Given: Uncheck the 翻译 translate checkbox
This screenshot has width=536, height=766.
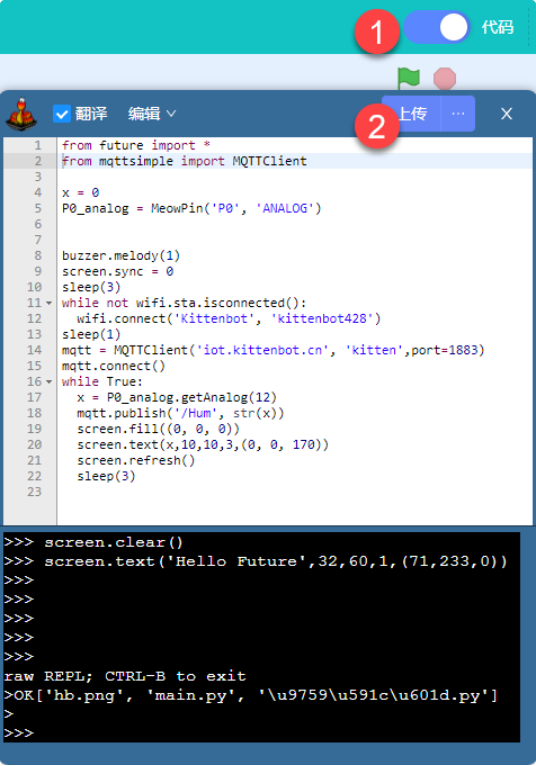Looking at the screenshot, I should [x=62, y=114].
